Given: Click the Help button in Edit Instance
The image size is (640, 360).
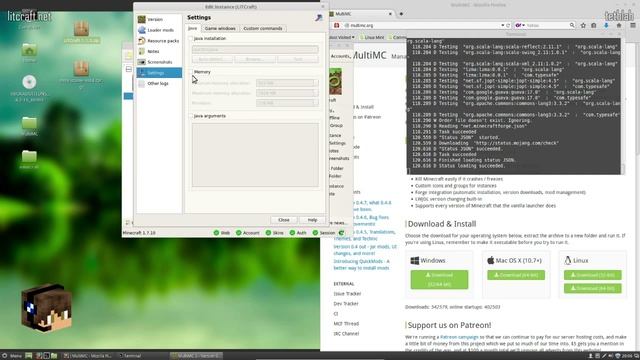Looking at the screenshot, I should click(x=312, y=220).
